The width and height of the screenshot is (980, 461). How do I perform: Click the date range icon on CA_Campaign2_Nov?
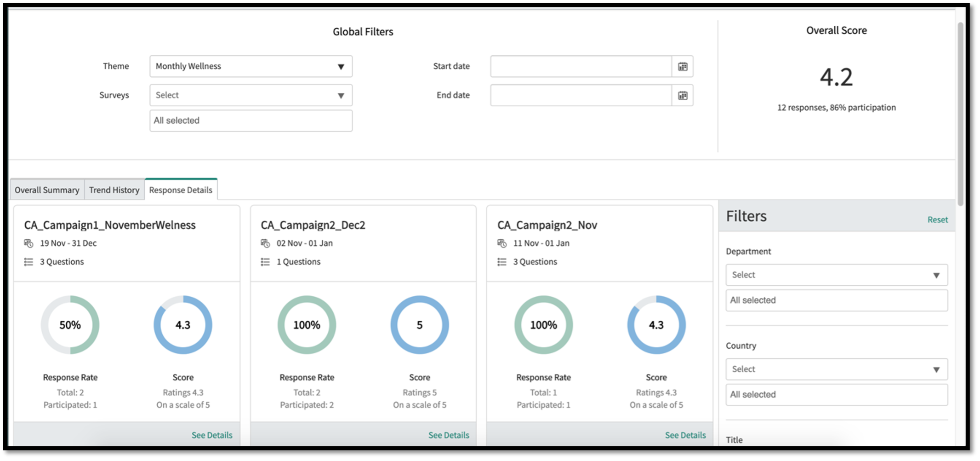coord(502,243)
